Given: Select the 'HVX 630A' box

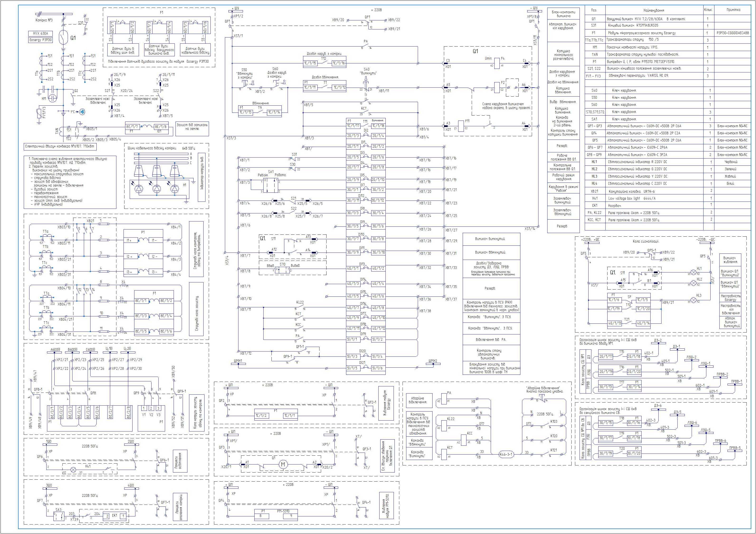Looking at the screenshot, I should [x=41, y=33].
